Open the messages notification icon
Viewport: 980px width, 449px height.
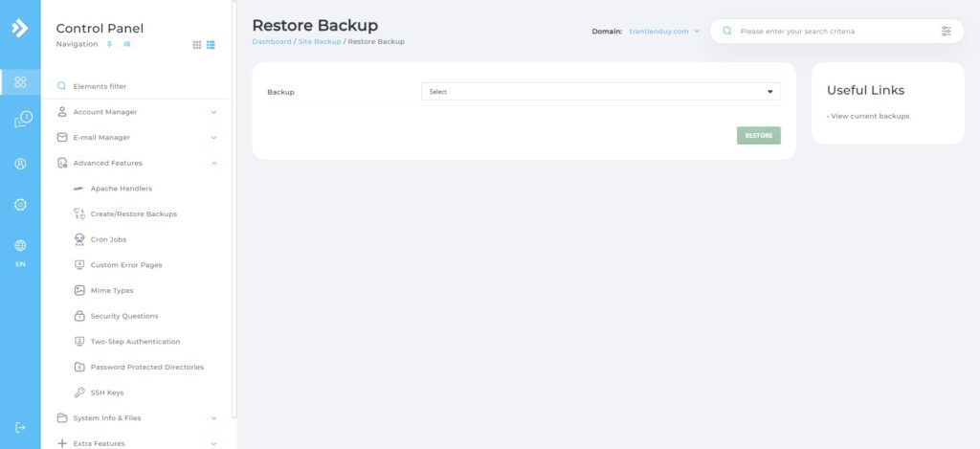23,120
